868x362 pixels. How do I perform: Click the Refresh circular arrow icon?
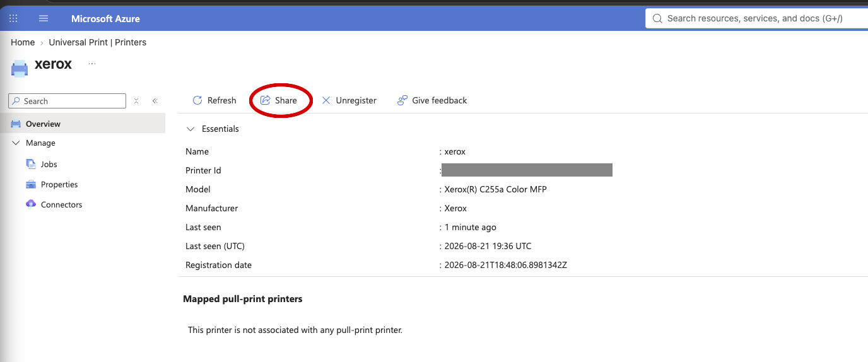point(197,100)
